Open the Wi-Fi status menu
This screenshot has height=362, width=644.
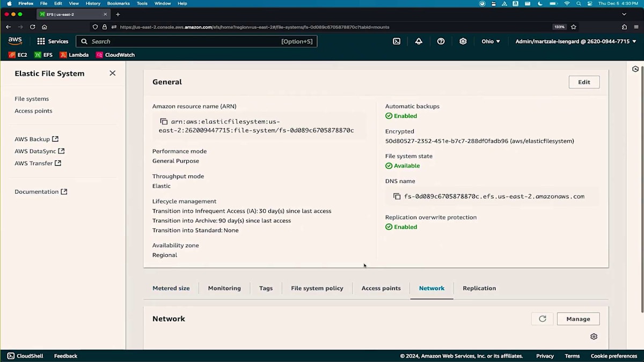click(567, 3)
